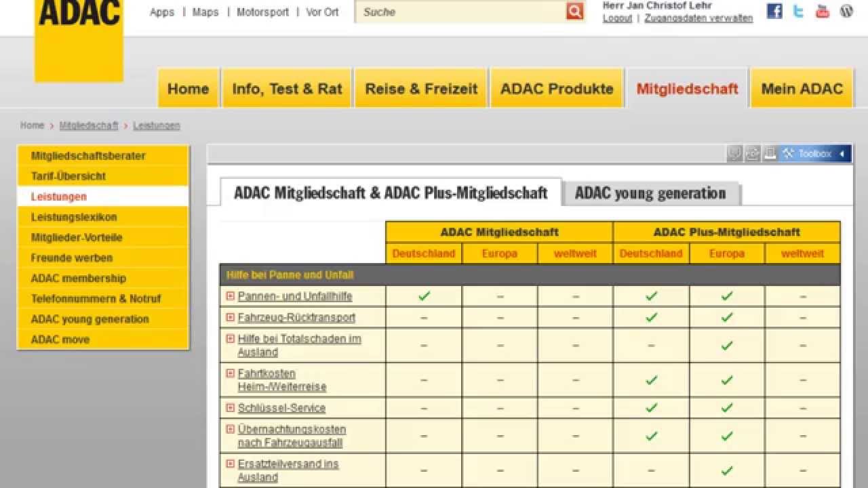Select ADAC Mitgliedschaft & Plus-Mitgliedschaft tab

[x=391, y=192]
